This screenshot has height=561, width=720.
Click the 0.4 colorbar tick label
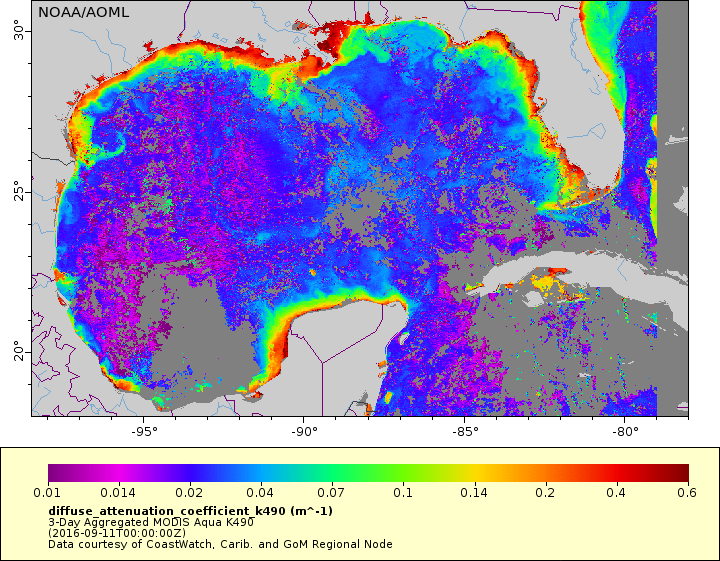click(616, 493)
